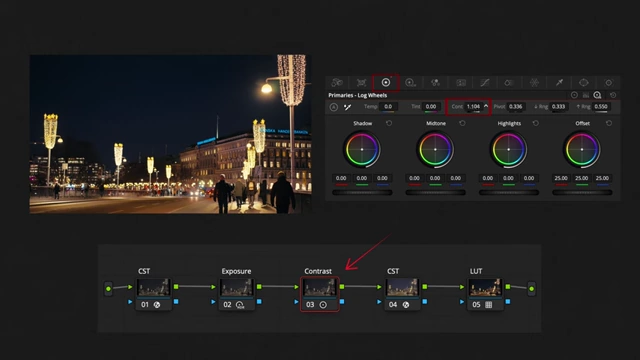Open the Power Window palette
Screen dimensions: 640x360
click(584, 83)
